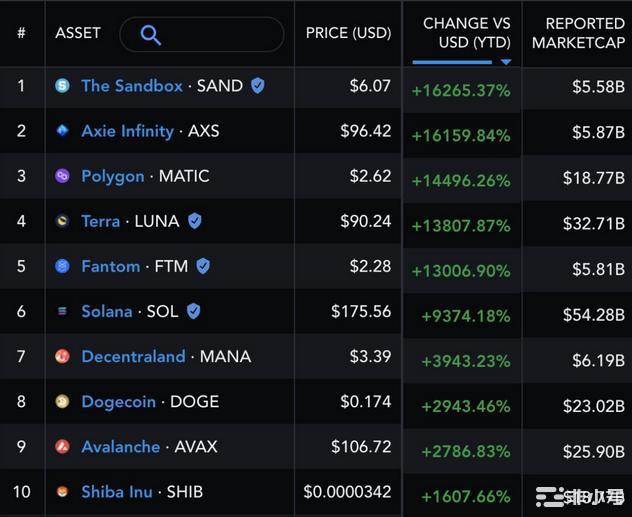Viewport: 632px width, 517px height.
Task: Open the Polygon asset link
Action: click(112, 176)
